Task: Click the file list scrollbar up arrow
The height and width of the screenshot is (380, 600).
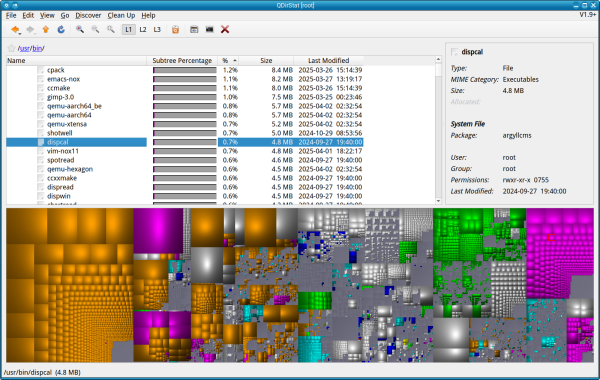Action: tap(438, 59)
